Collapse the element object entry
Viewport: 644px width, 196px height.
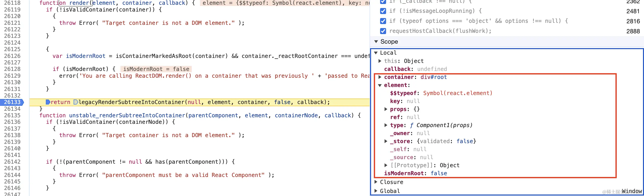[x=380, y=85]
